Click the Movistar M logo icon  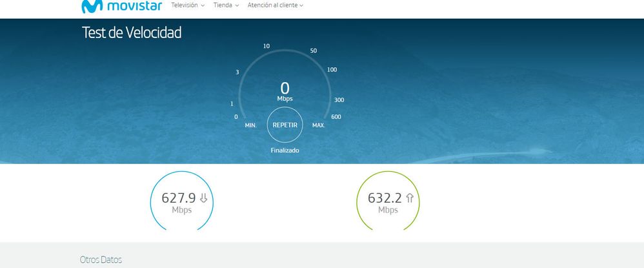click(x=91, y=6)
